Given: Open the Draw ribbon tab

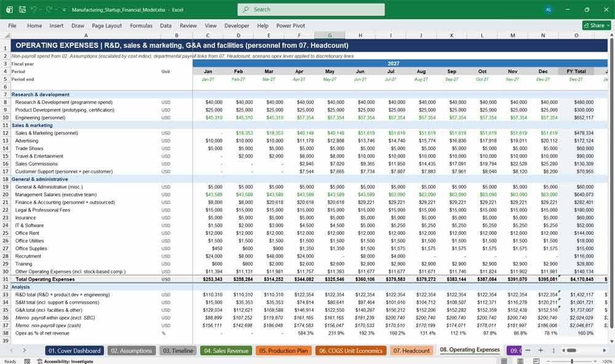Looking at the screenshot, I should (77, 25).
